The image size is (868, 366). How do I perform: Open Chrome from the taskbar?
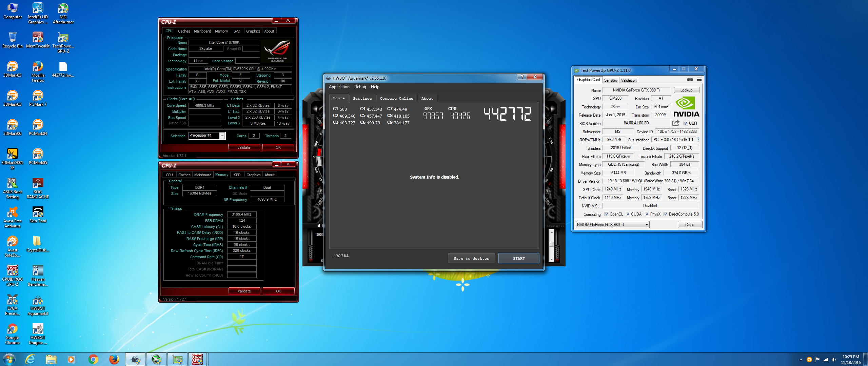tap(93, 359)
